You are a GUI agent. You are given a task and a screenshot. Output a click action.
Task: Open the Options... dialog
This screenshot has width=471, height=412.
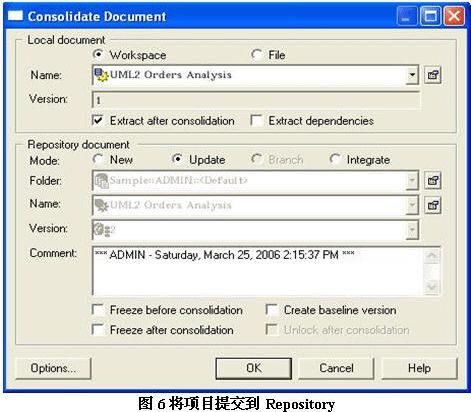click(53, 368)
